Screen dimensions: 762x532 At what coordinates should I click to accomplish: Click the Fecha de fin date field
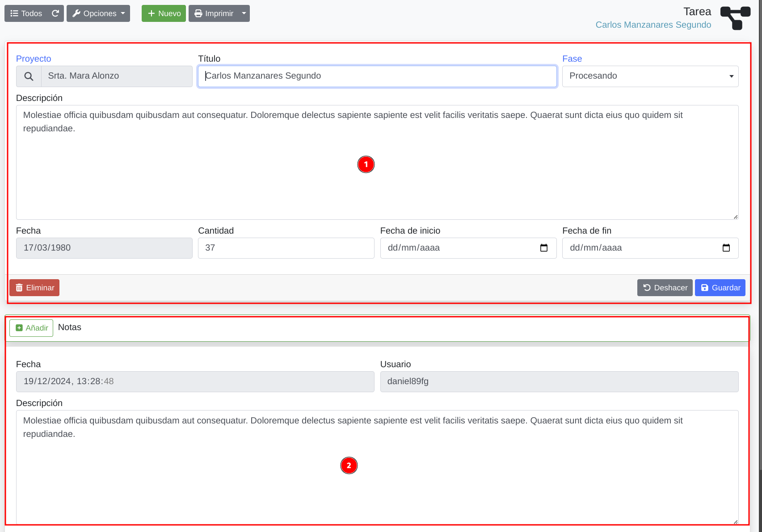650,248
